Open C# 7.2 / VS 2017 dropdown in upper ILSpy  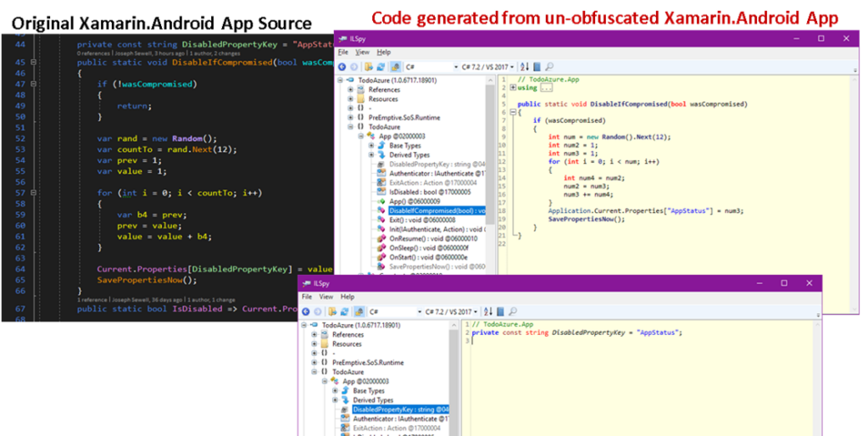click(488, 67)
